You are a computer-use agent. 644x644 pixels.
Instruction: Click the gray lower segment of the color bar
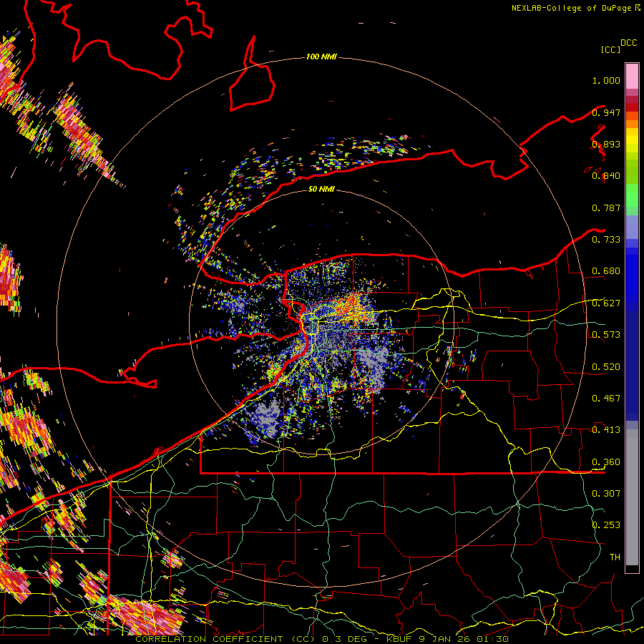tap(632, 497)
